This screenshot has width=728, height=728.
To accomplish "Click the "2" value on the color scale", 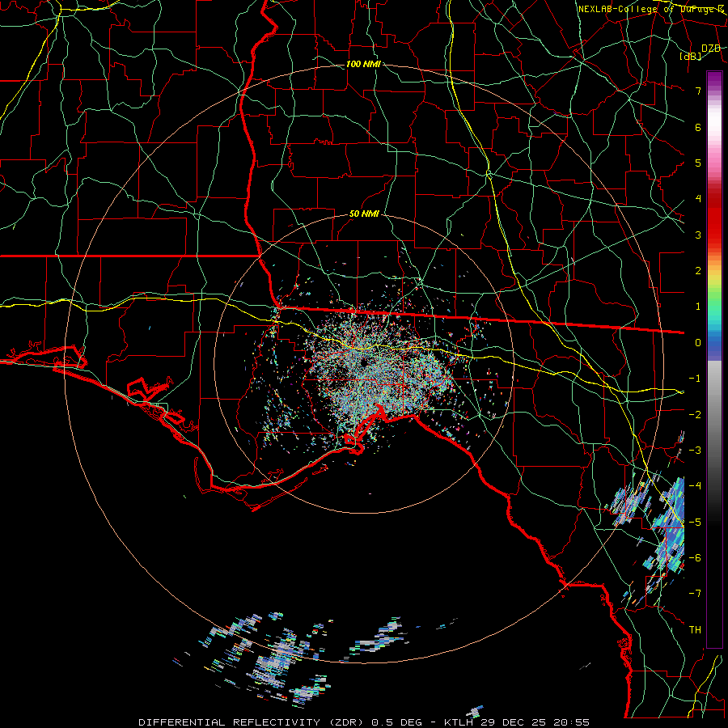I will point(698,271).
